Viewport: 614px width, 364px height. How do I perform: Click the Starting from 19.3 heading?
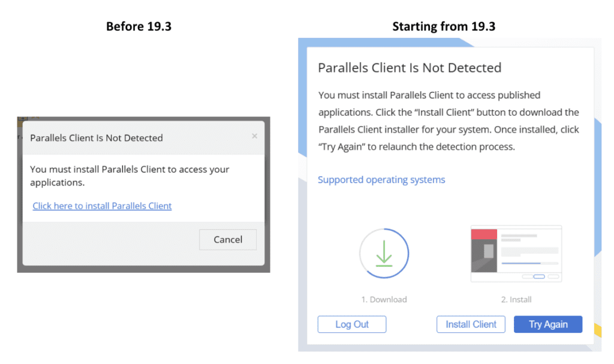[444, 26]
